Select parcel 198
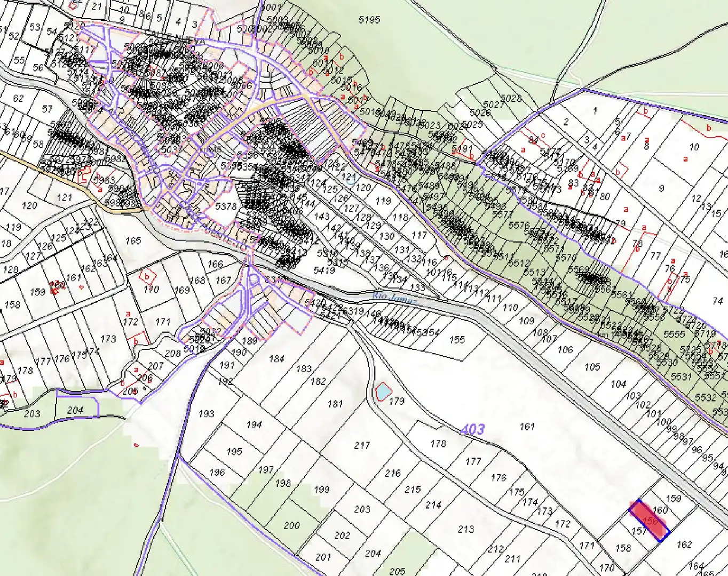728x576 pixels. coord(283,483)
